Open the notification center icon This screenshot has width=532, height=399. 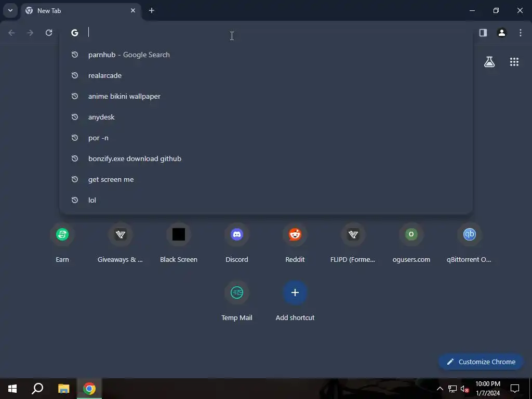click(x=515, y=389)
